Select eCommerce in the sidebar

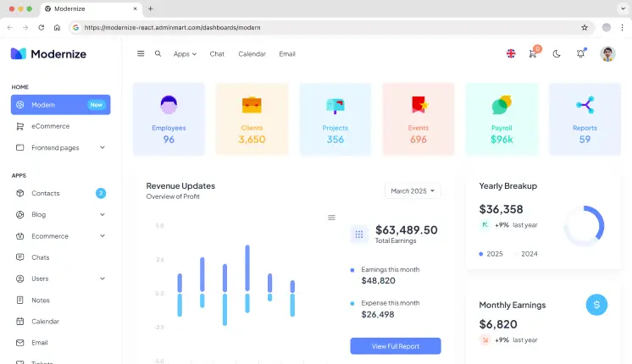click(x=51, y=126)
